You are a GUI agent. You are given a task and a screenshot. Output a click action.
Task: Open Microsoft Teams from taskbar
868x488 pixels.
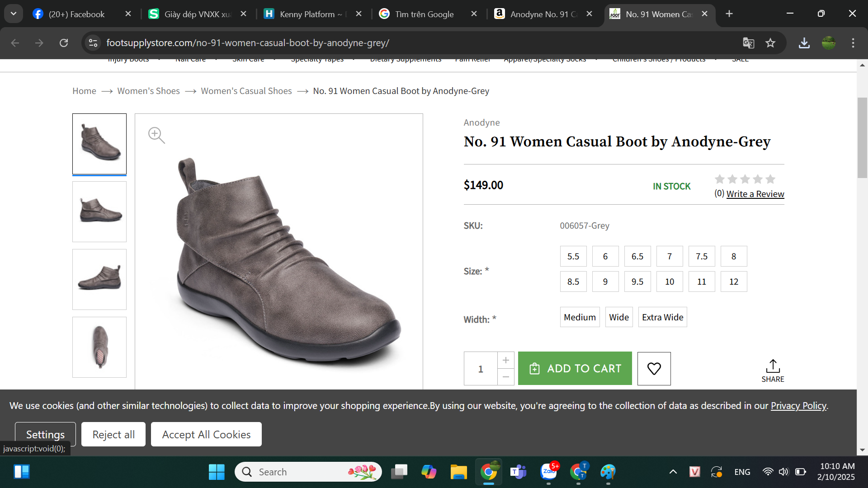point(518,472)
